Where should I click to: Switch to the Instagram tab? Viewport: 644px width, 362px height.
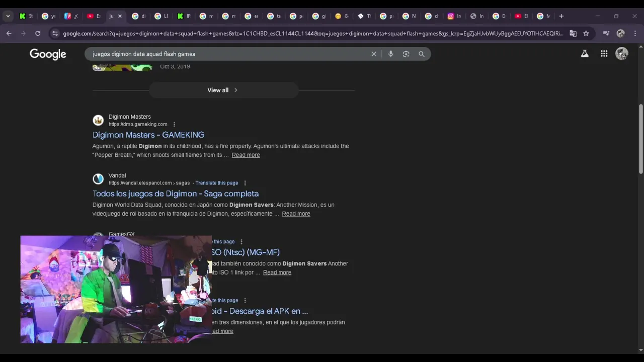[454, 16]
